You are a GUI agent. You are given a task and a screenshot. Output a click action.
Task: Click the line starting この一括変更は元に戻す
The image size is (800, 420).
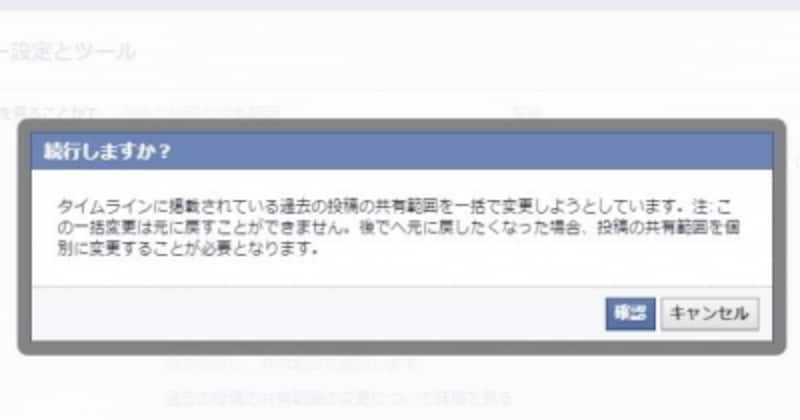398,227
